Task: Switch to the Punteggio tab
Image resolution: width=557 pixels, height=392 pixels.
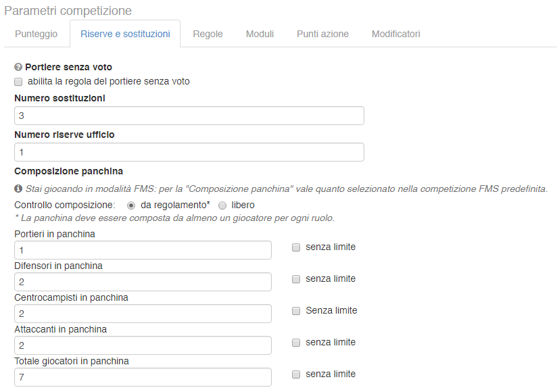Action: (x=37, y=34)
